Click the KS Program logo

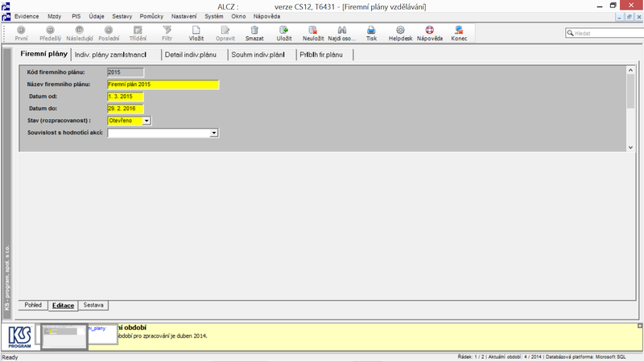click(x=19, y=337)
